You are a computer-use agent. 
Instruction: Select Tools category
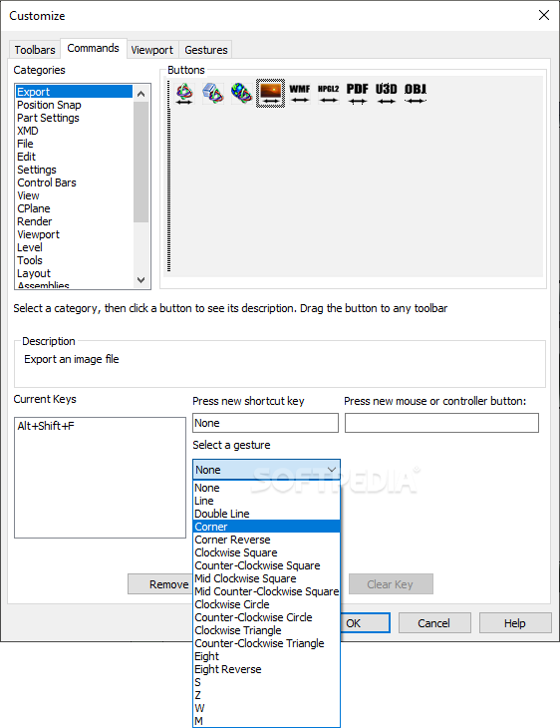(74, 260)
